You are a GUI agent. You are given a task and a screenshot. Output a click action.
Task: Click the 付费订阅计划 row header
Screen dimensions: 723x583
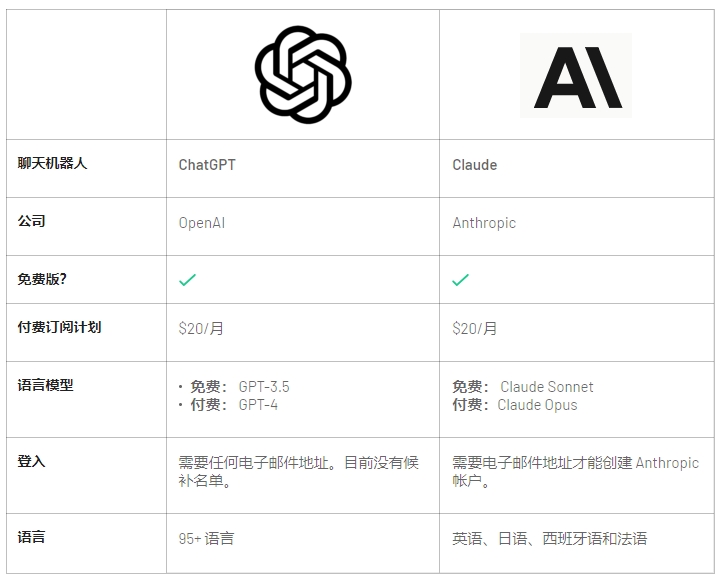(59, 327)
